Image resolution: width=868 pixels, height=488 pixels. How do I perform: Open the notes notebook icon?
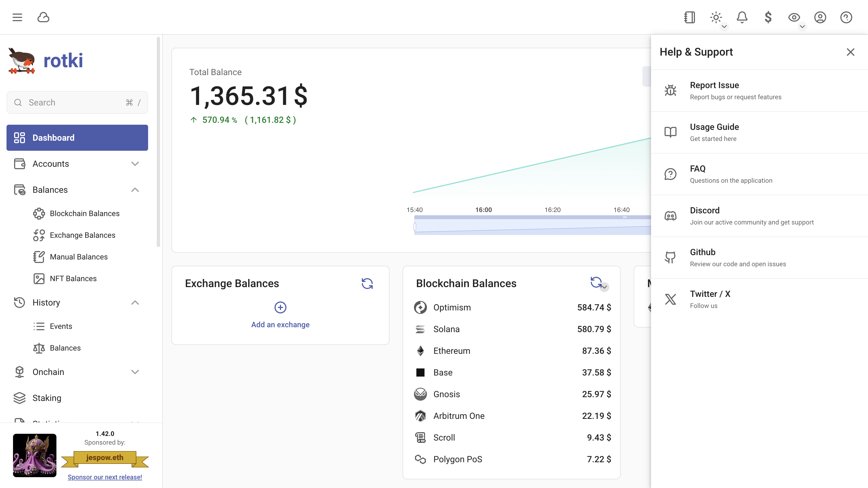[x=690, y=17]
